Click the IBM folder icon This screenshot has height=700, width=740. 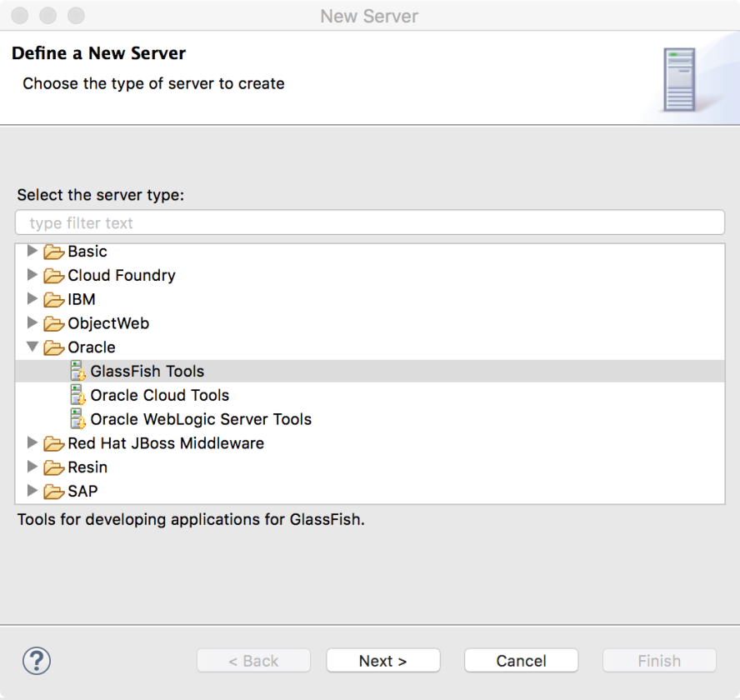(54, 299)
